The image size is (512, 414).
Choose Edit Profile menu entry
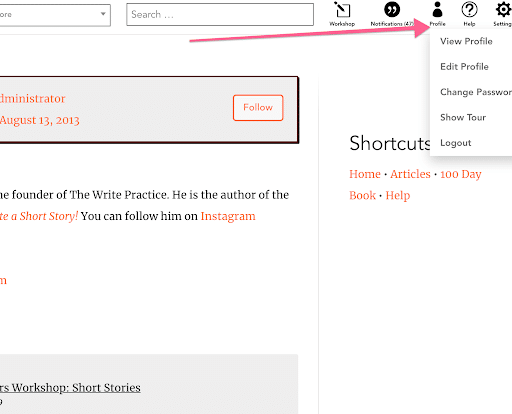(464, 67)
